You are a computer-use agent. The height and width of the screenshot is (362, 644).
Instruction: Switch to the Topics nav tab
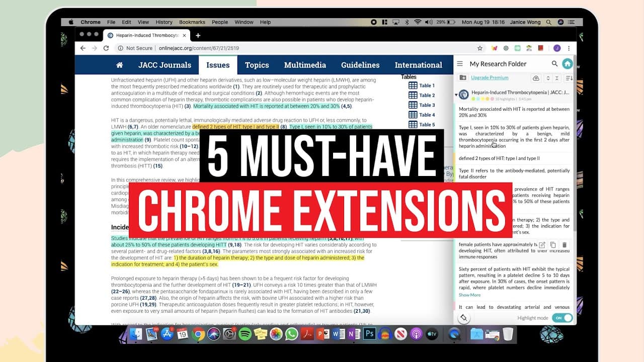[257, 65]
